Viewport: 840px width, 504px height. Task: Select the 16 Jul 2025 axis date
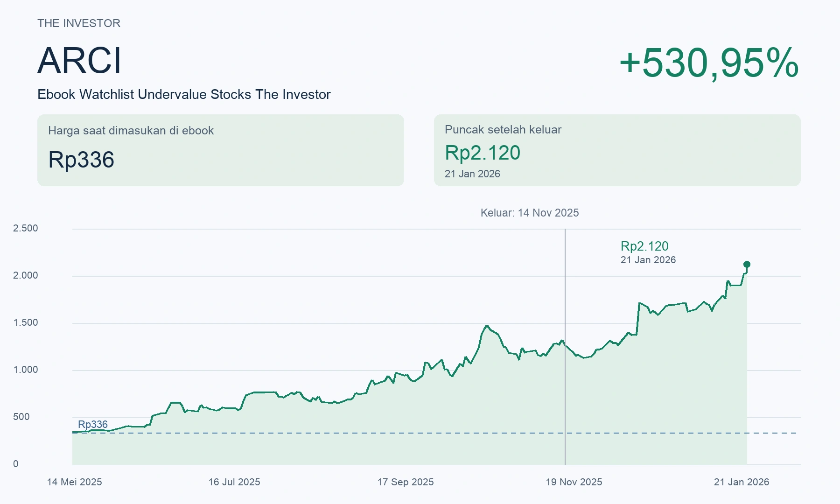234,482
